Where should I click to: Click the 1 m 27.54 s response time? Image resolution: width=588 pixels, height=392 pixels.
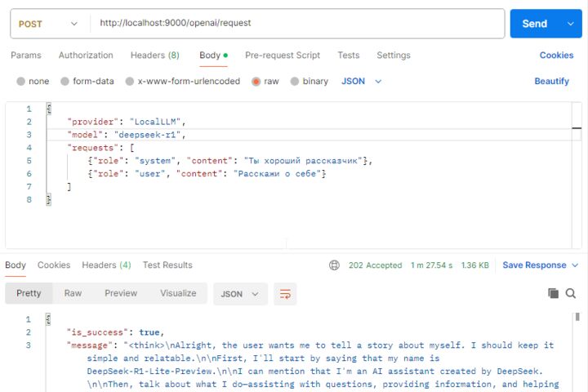(432, 265)
